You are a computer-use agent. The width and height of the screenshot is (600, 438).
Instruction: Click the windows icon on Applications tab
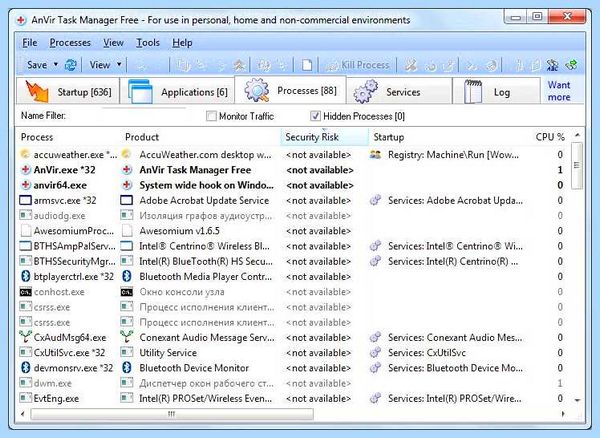point(140,91)
